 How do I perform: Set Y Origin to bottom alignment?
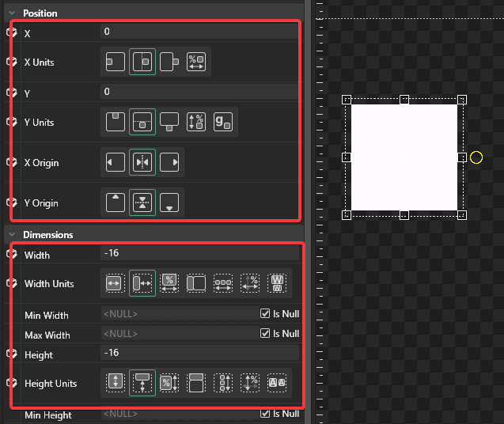click(169, 203)
